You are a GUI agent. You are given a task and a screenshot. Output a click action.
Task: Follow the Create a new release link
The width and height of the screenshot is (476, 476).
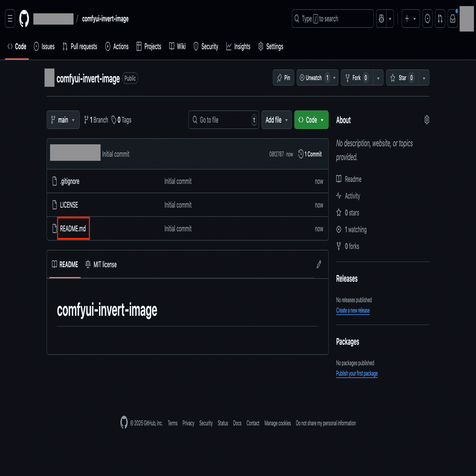pyautogui.click(x=353, y=310)
